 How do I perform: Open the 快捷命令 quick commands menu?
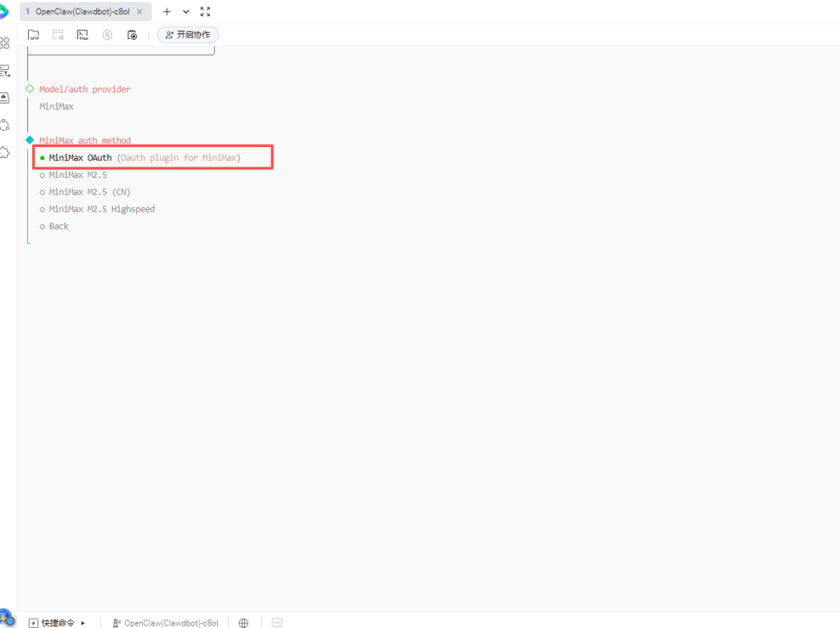58,623
